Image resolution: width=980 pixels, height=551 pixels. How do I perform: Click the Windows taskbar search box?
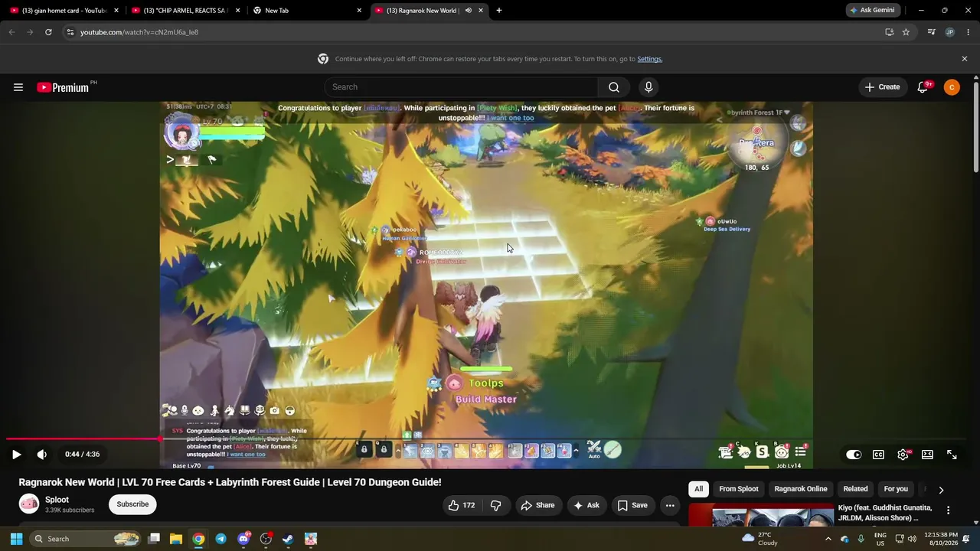(87, 539)
